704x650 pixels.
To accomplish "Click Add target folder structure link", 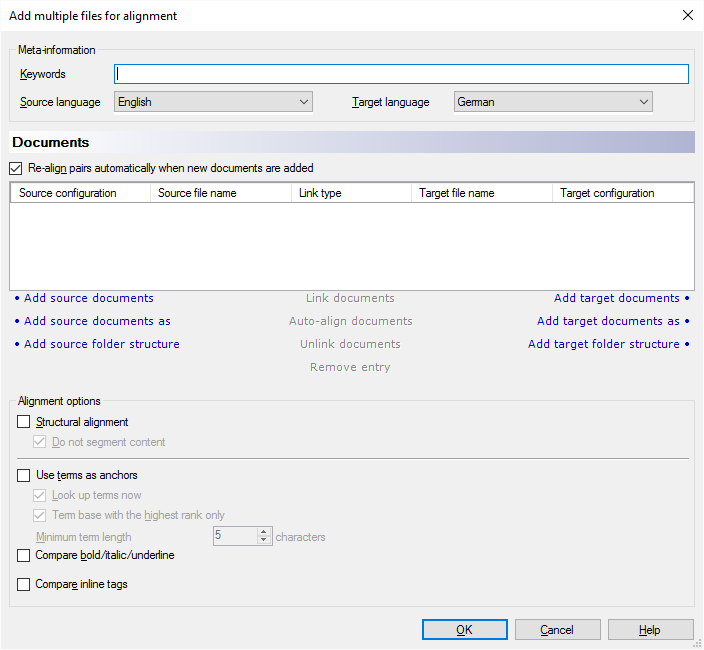I will pyautogui.click(x=604, y=344).
